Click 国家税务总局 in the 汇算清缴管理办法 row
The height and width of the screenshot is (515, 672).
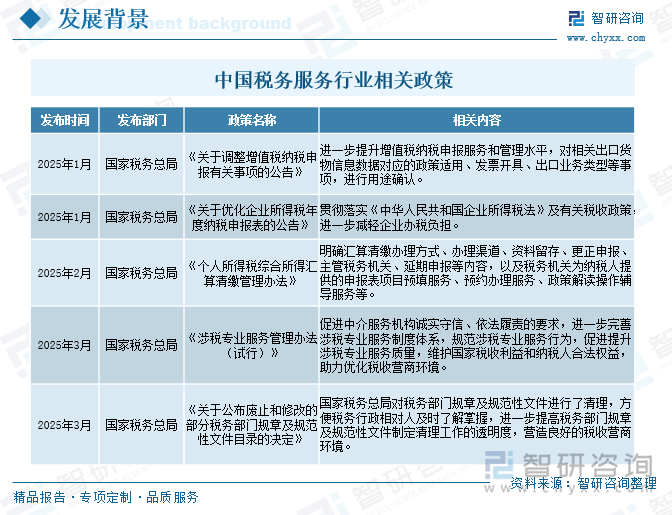pos(141,273)
